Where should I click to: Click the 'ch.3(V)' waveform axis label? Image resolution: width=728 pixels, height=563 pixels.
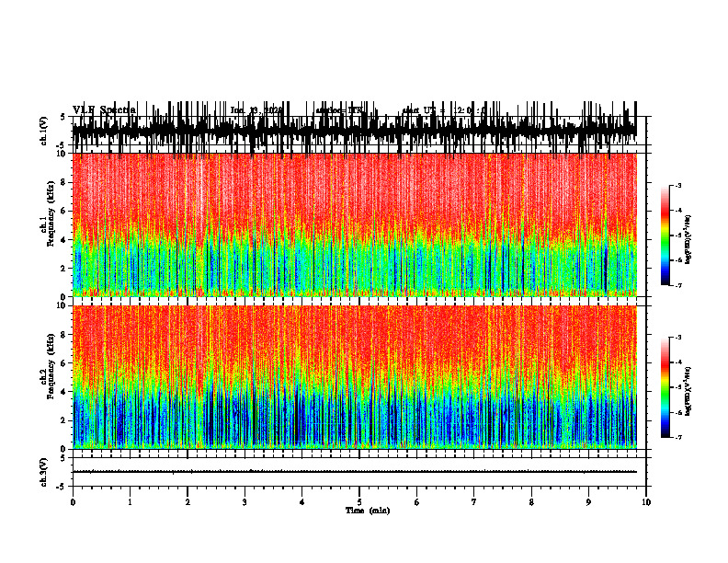(x=44, y=473)
